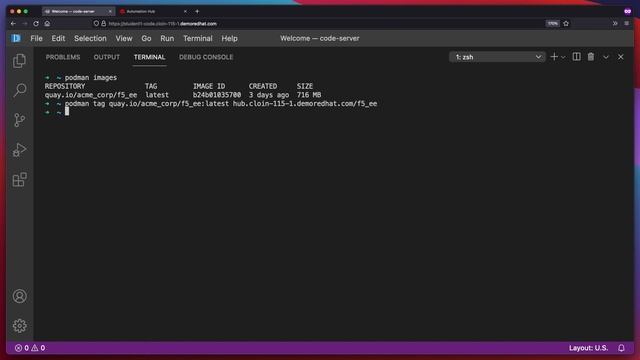This screenshot has height=360, width=640.
Task: Reload the page in the browser
Action: tap(36, 24)
